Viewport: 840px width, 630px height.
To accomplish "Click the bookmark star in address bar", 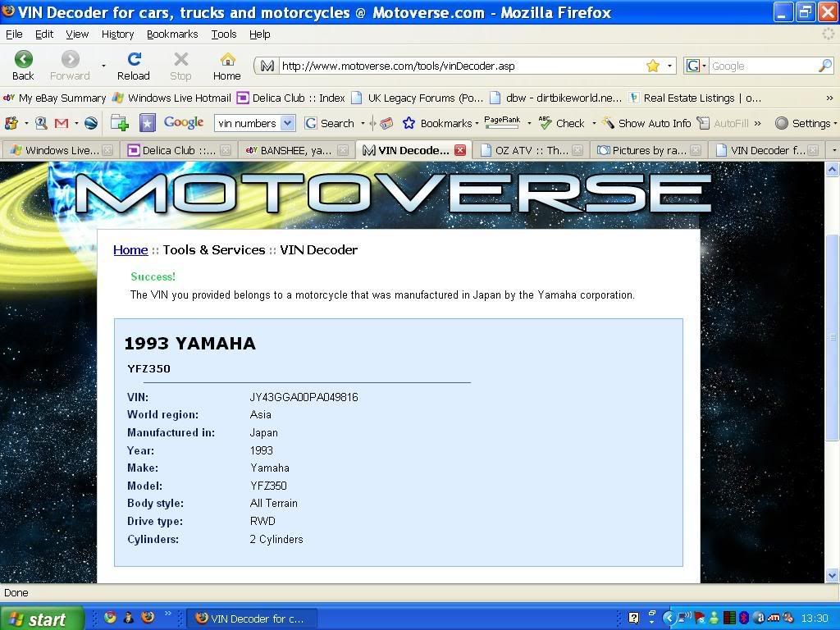I will (652, 66).
